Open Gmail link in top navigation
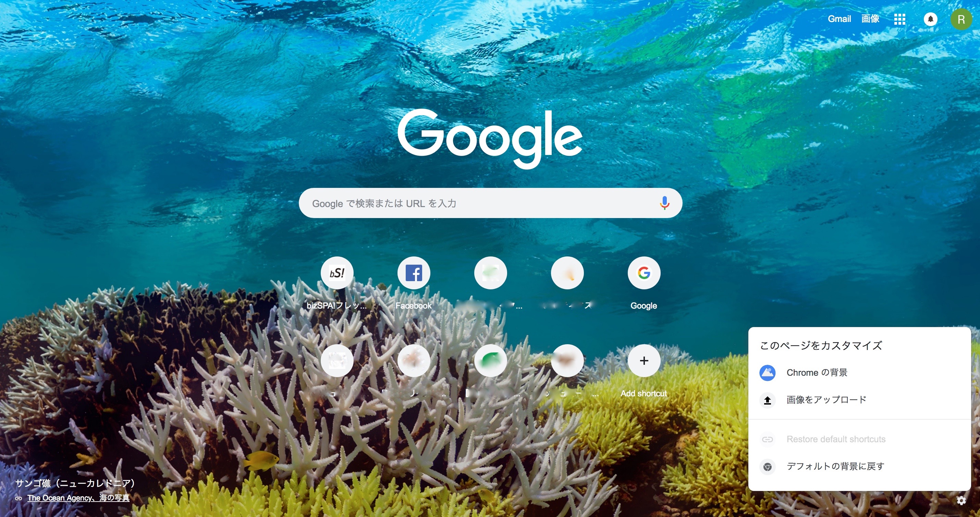The width and height of the screenshot is (980, 517). (x=840, y=17)
